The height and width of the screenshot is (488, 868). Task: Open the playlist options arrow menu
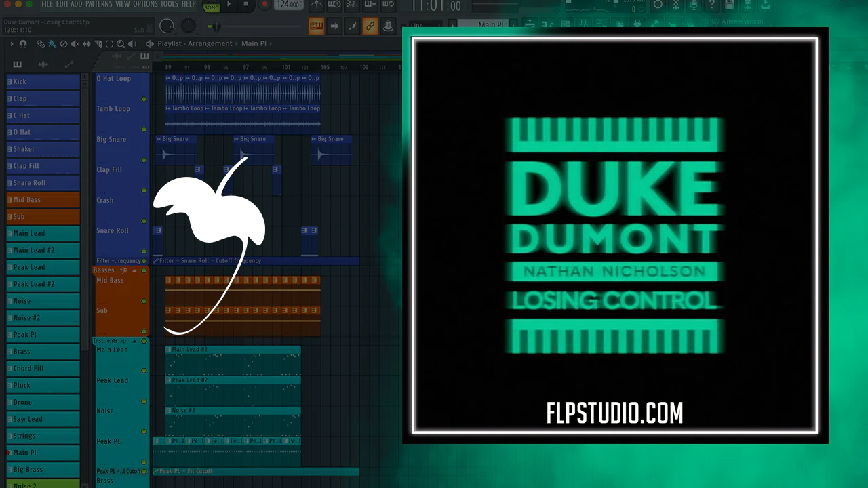(x=12, y=44)
